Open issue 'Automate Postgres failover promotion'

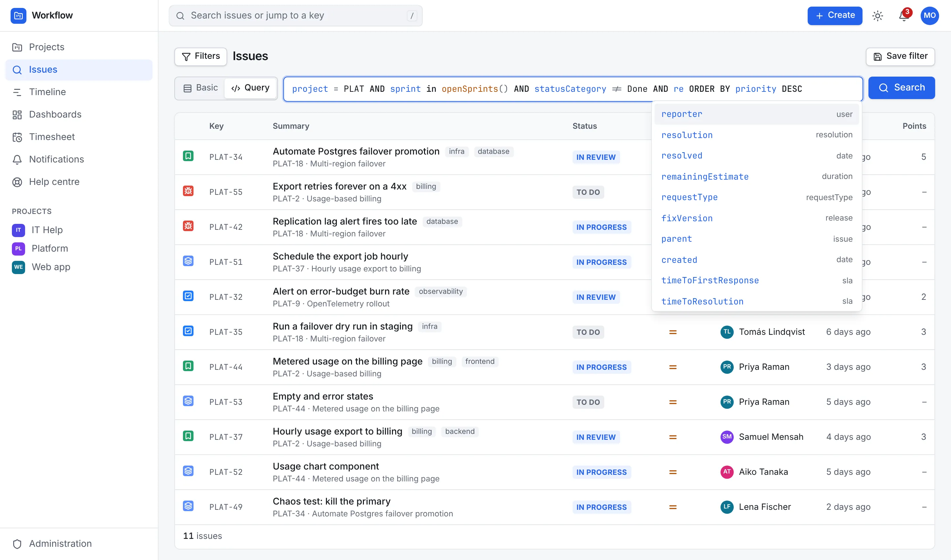(x=356, y=151)
